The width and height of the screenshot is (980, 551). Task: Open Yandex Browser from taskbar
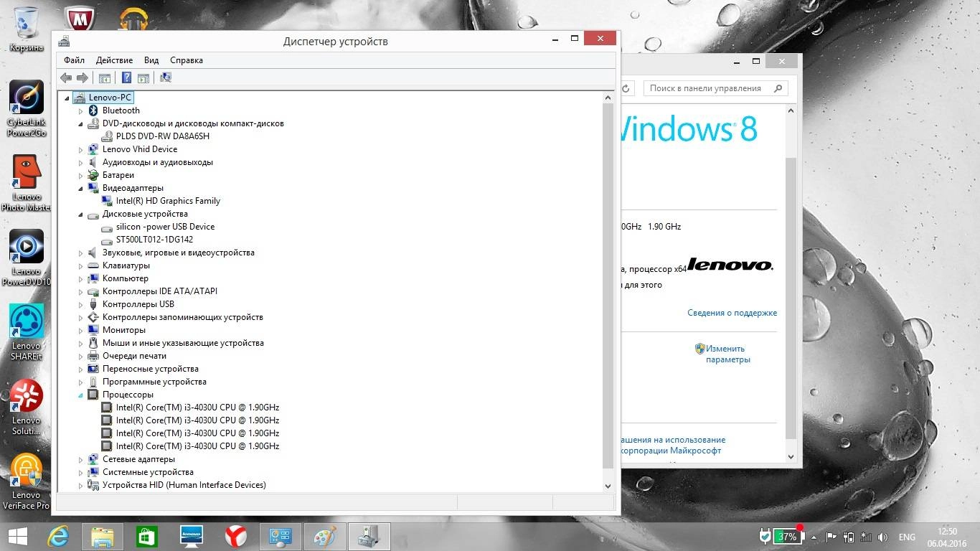[x=236, y=536]
